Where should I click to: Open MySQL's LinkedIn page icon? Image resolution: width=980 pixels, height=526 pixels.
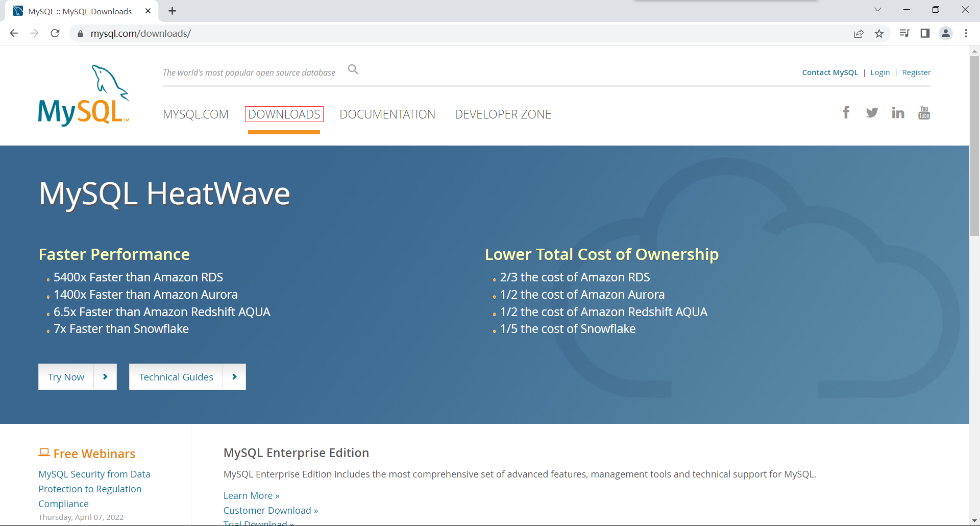pyautogui.click(x=898, y=113)
